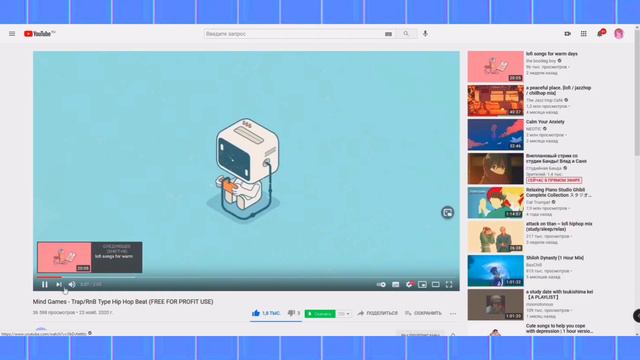
Task: Toggle the autoplay switch in player
Action: [381, 284]
